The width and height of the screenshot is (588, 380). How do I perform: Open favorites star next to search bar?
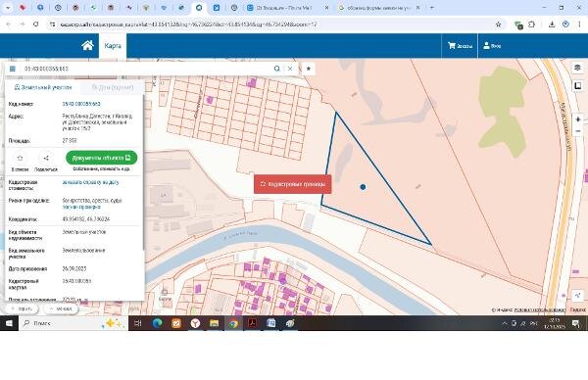click(x=309, y=69)
